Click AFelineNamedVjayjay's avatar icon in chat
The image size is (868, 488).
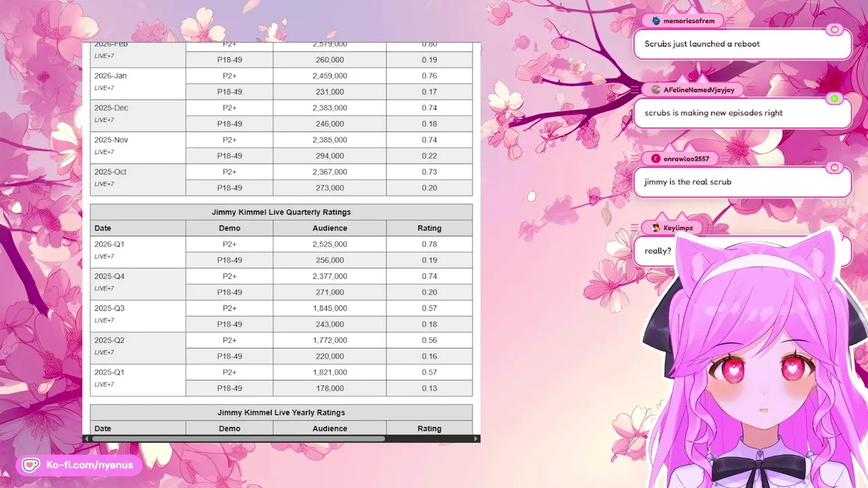(656, 89)
